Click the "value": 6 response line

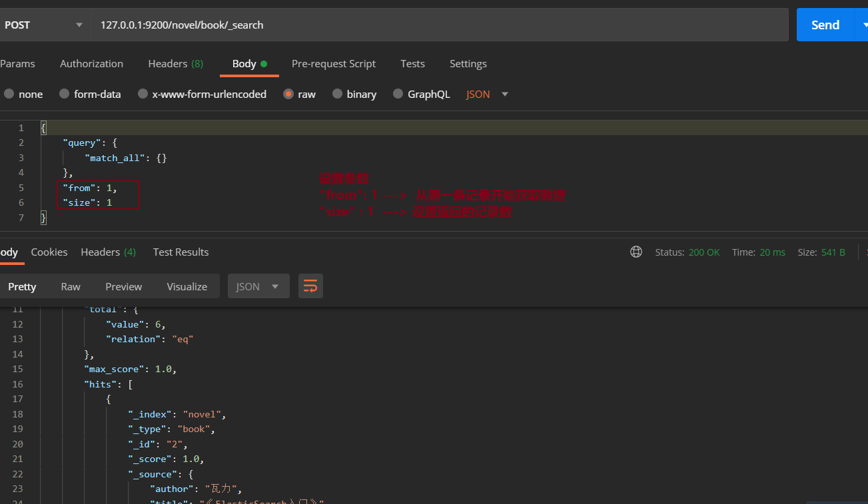coord(136,324)
